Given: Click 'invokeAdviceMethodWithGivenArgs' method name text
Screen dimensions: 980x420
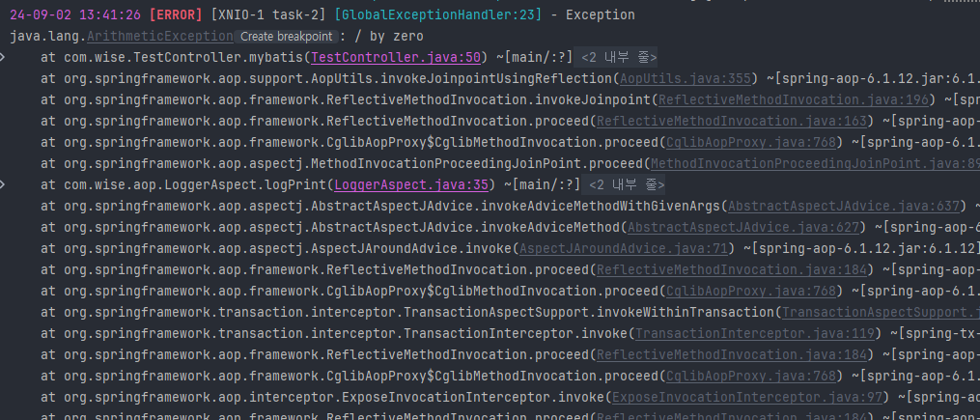Looking at the screenshot, I should click(602, 207).
